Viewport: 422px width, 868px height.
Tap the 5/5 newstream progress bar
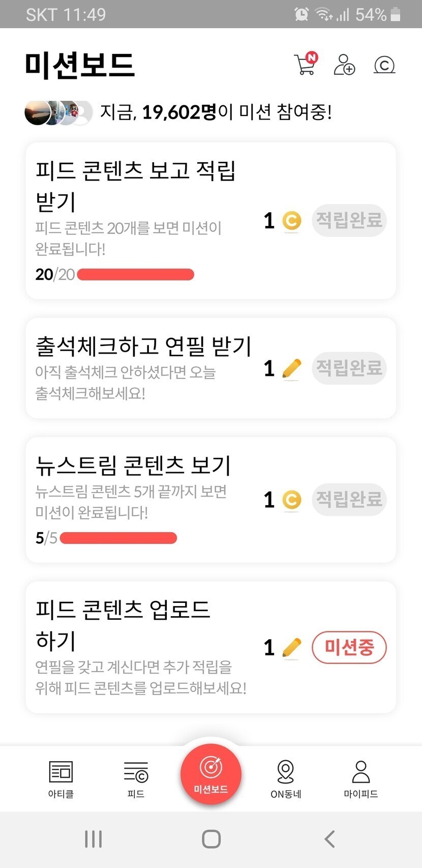coord(118,538)
